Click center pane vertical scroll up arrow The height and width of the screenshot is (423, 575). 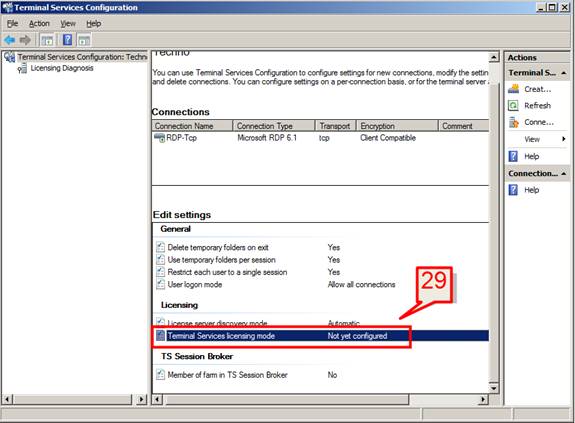[494, 57]
